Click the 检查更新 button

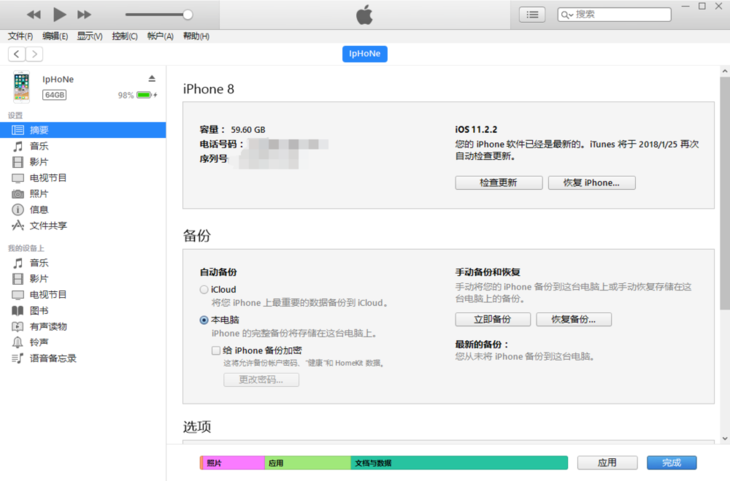pos(499,183)
